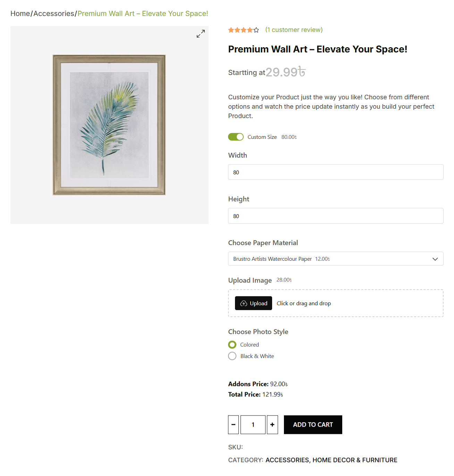Click the minus quantity button
This screenshot has width=454, height=476.
point(233,425)
